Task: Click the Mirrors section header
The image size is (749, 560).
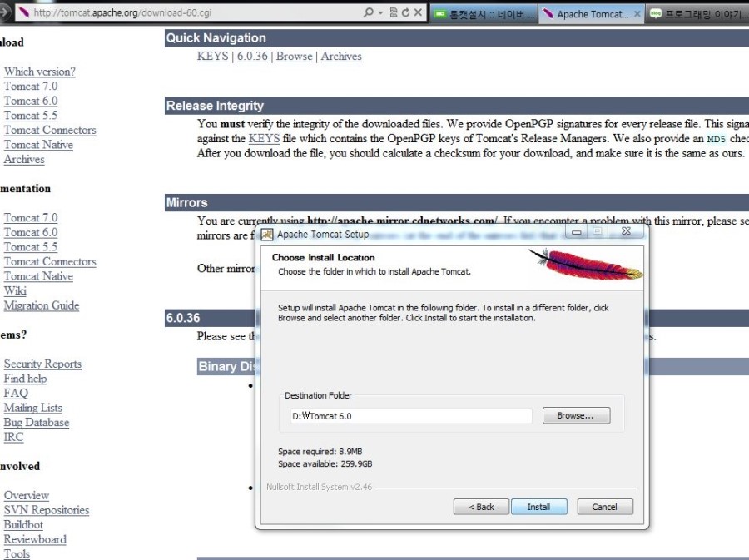Action: (x=457, y=202)
